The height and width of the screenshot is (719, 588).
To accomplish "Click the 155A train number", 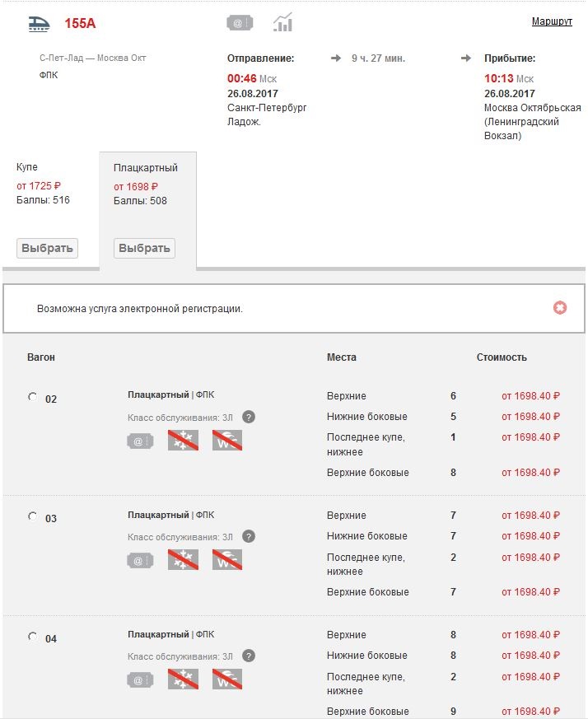I will 80,23.
